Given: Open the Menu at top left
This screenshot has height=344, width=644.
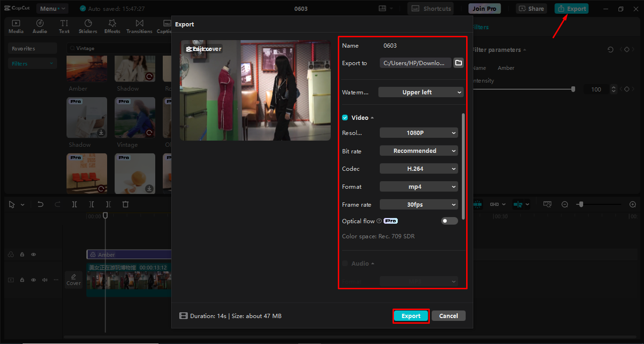Looking at the screenshot, I should pos(52,8).
